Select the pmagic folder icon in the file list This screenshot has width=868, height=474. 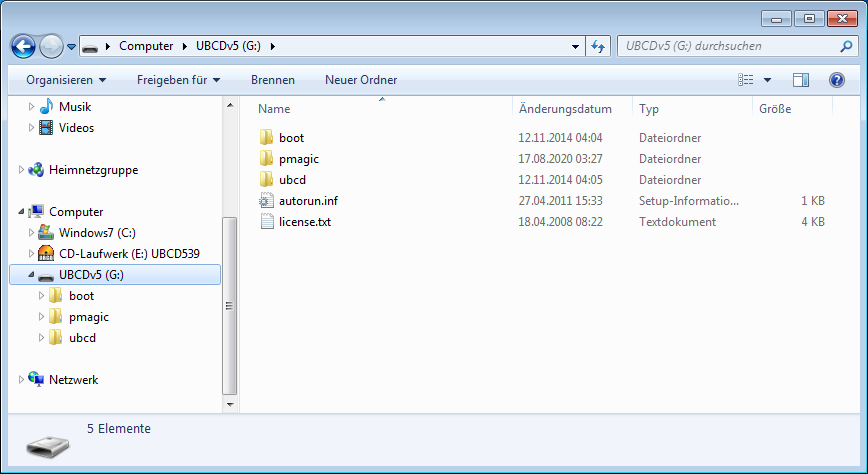tap(266, 159)
